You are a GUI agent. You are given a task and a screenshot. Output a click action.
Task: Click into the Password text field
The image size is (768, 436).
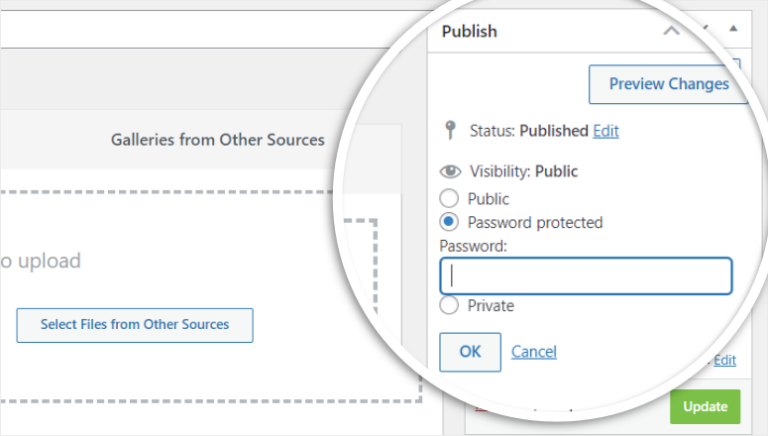586,276
